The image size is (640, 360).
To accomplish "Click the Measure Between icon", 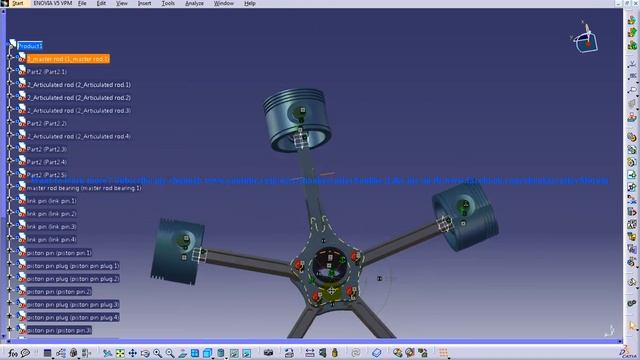I will click(x=310, y=353).
